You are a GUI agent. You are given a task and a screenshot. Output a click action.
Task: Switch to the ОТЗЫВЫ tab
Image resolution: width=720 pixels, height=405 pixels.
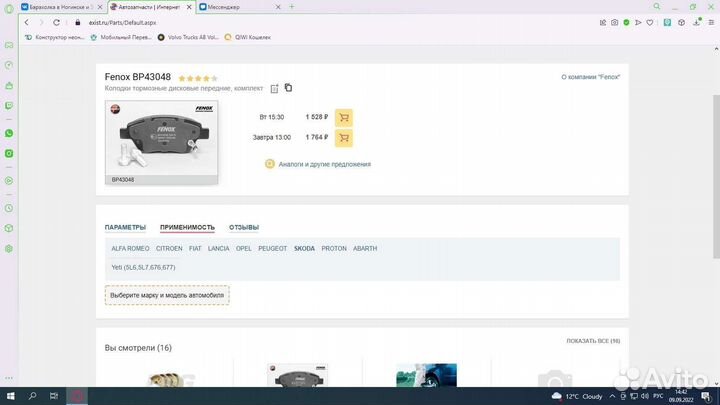tap(244, 227)
